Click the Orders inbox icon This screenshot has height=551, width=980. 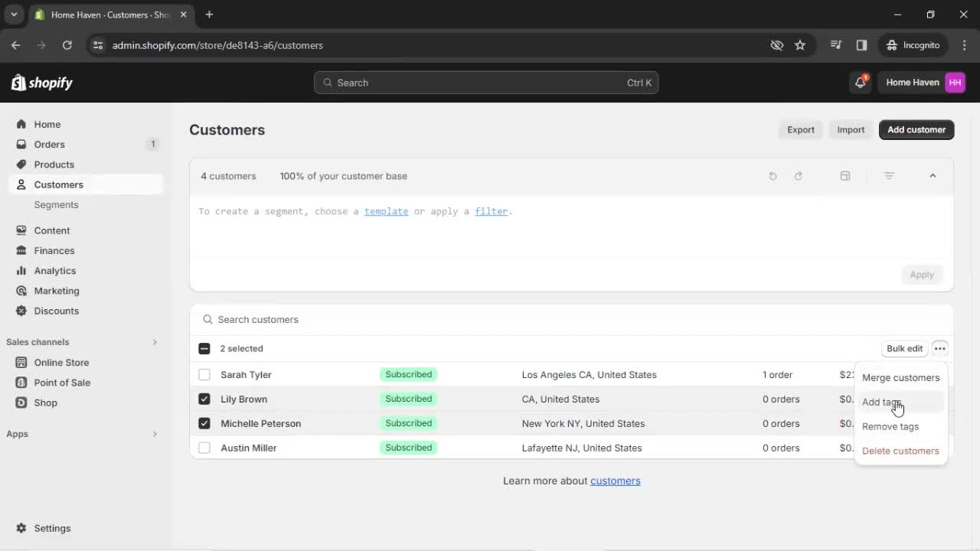(x=21, y=144)
